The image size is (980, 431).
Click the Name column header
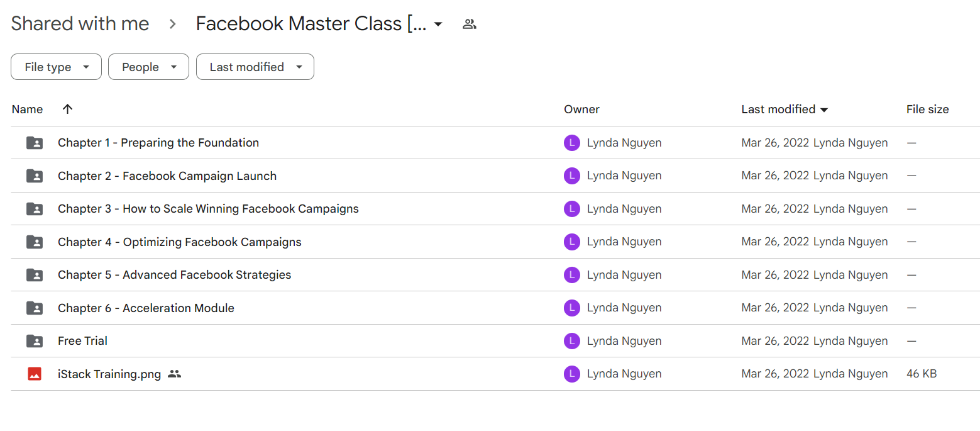click(27, 109)
